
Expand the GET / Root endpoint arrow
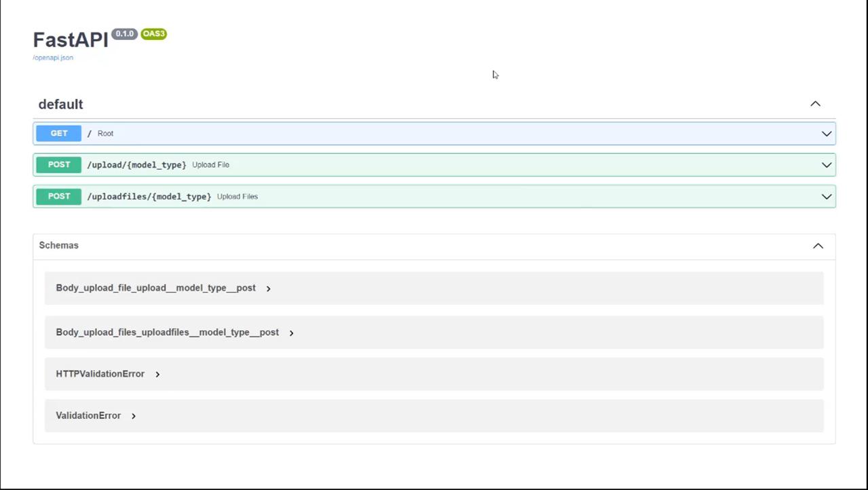coord(826,134)
